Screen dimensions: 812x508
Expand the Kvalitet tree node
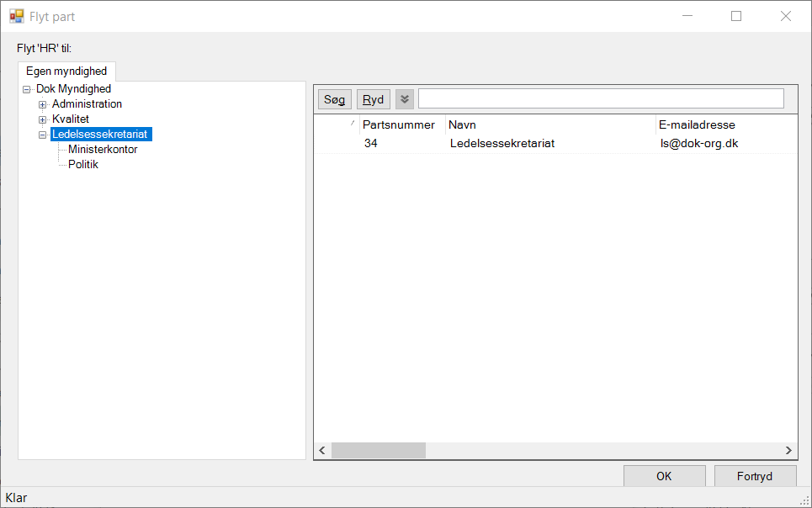coord(43,119)
